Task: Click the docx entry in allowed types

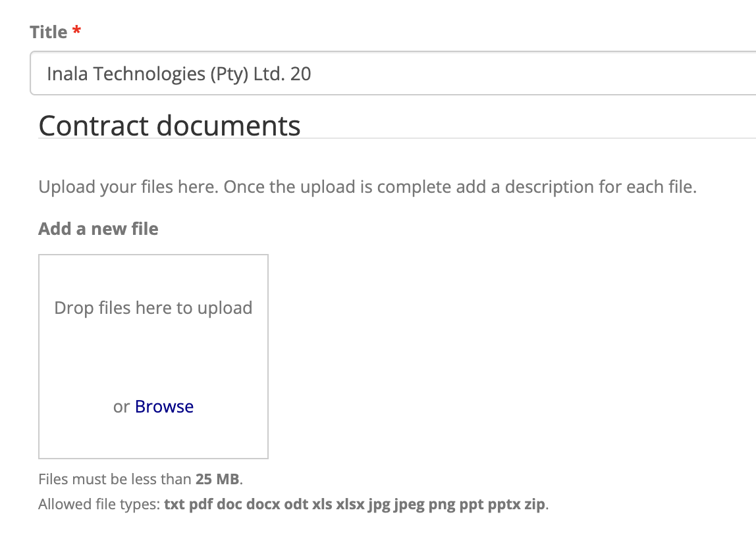Action: click(x=263, y=505)
